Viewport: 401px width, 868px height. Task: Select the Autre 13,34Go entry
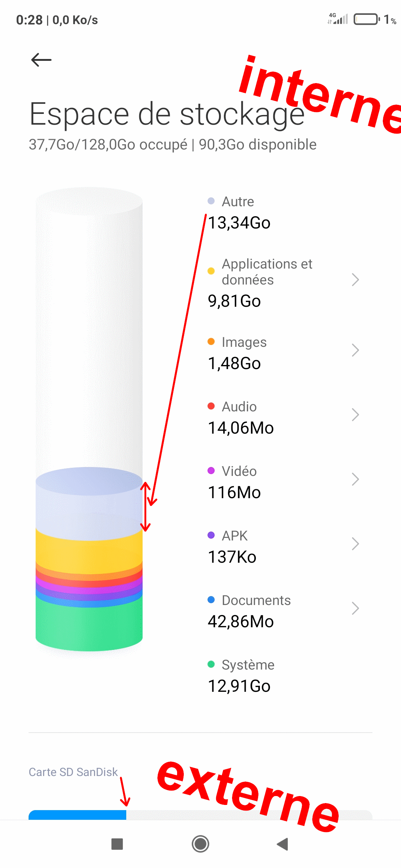click(239, 213)
